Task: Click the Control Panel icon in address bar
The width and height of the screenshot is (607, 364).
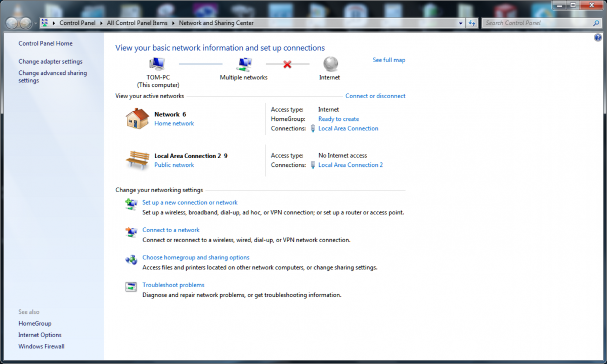Action: pyautogui.click(x=45, y=23)
